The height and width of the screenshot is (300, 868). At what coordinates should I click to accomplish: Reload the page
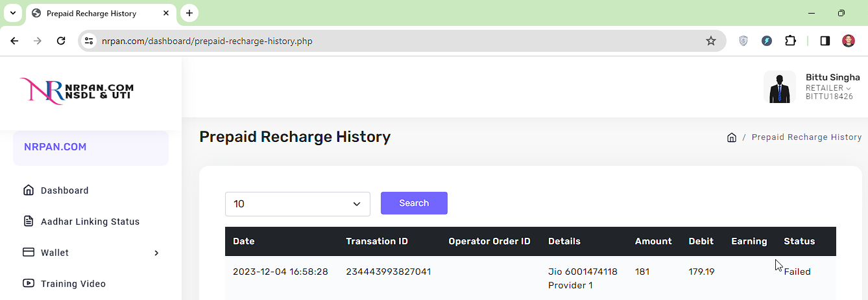(61, 41)
